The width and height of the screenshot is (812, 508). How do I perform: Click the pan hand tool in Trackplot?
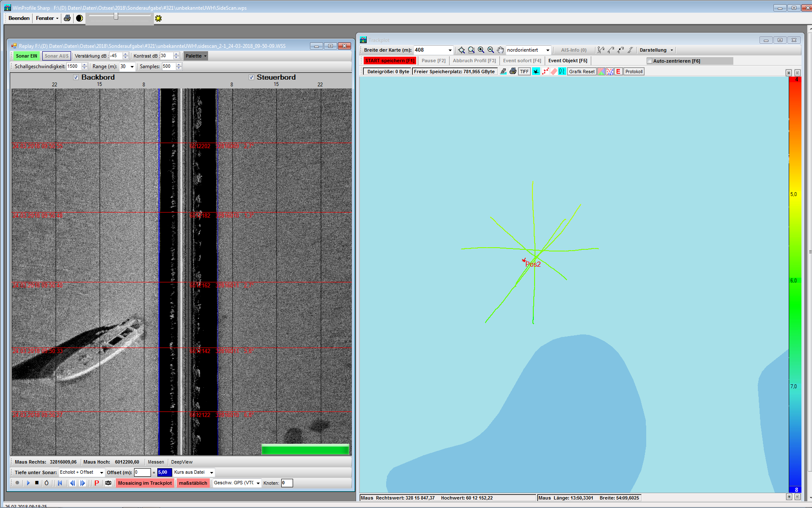pos(500,50)
